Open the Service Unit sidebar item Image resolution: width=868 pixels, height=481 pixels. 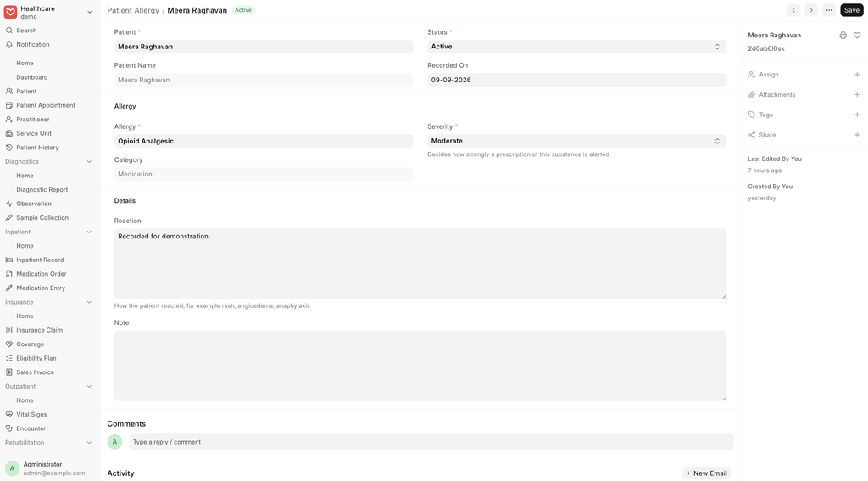click(34, 133)
